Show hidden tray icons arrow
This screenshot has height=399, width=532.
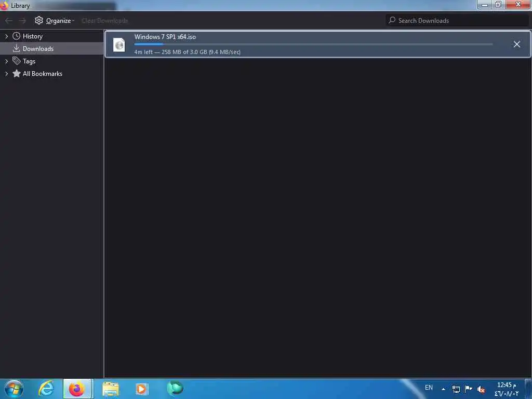(443, 389)
